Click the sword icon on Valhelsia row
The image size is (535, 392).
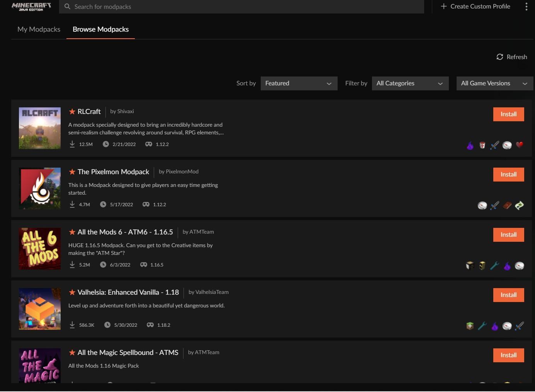pos(519,326)
